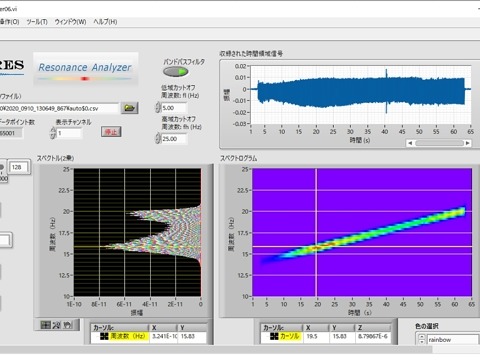Open the rainbow color selection box

pyautogui.click(x=453, y=340)
